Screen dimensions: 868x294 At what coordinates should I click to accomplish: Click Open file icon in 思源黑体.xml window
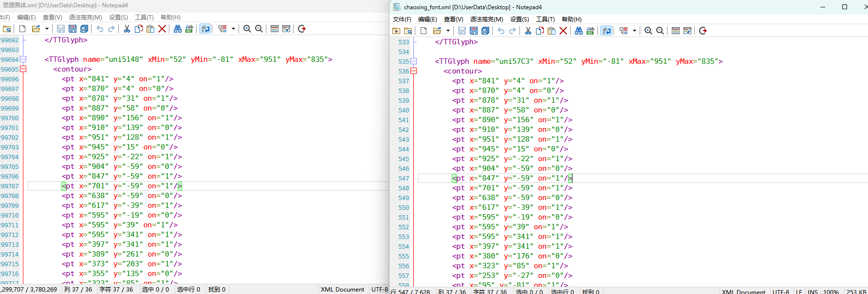[36, 29]
